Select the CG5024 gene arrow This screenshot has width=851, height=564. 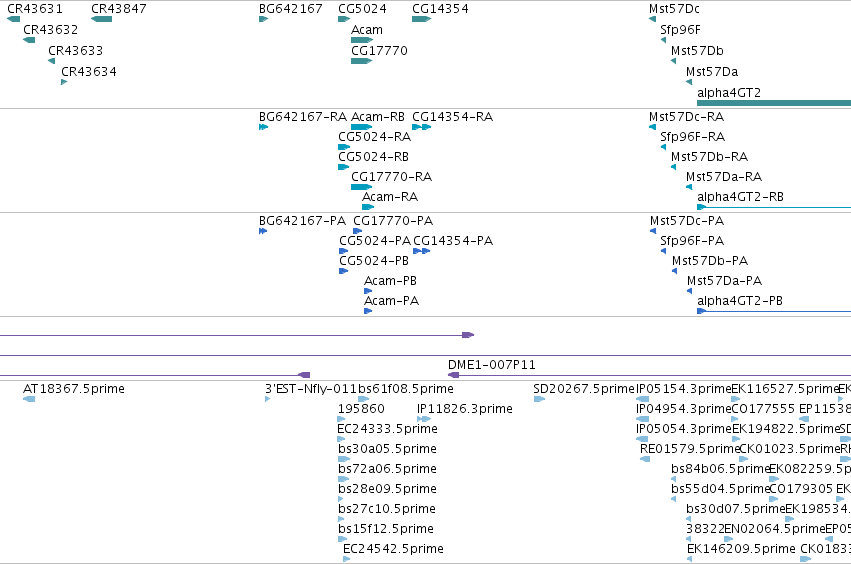tap(344, 19)
